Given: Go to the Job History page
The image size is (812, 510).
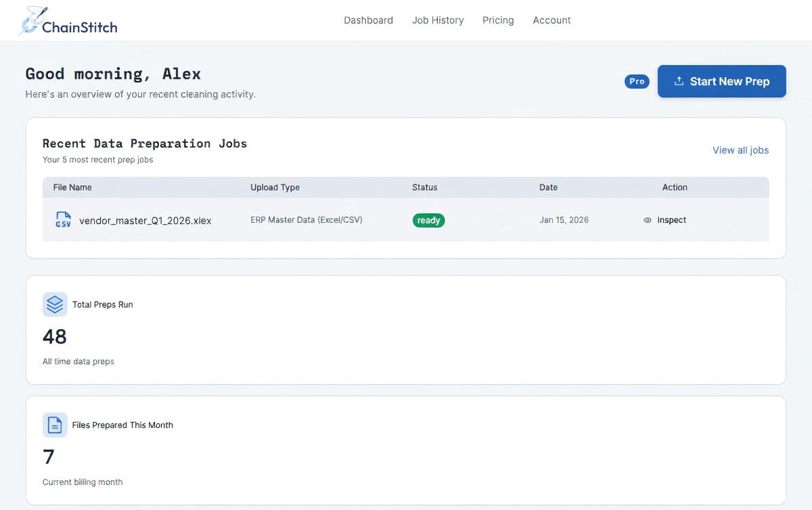Looking at the screenshot, I should (x=438, y=20).
